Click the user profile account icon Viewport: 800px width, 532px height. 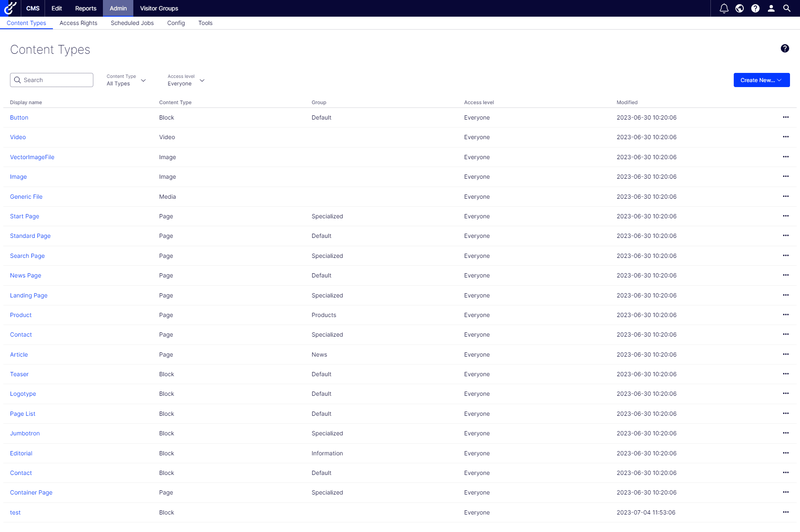click(x=771, y=8)
